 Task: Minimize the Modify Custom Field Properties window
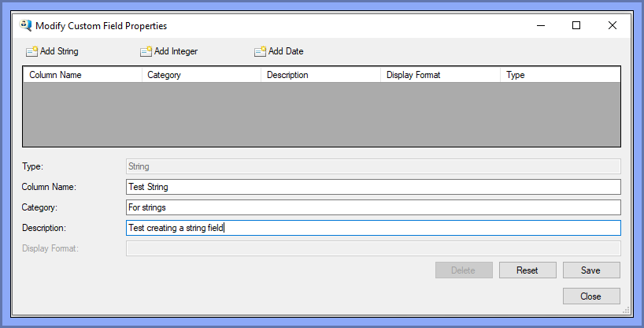coord(541,25)
